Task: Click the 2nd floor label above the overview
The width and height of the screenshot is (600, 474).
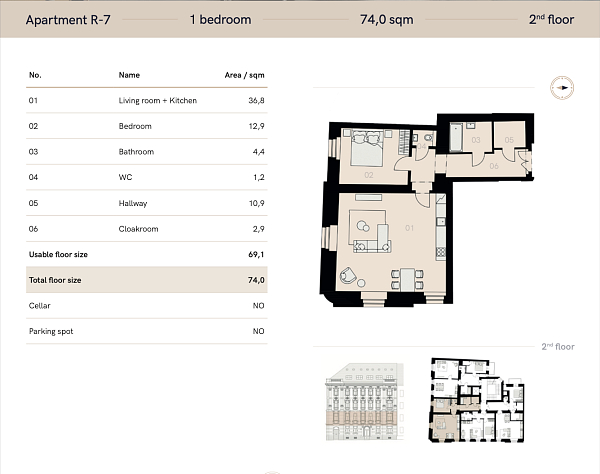Action: [x=558, y=346]
